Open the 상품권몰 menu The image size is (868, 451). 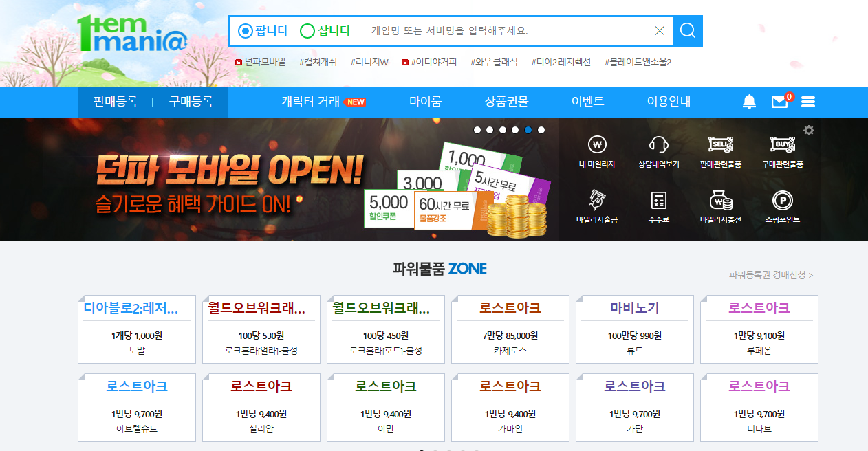coord(506,102)
